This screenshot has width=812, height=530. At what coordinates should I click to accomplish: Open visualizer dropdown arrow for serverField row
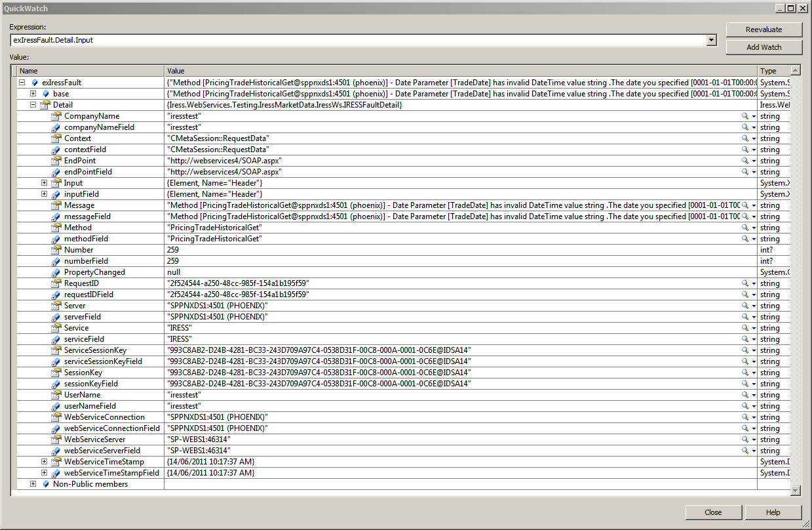(754, 317)
